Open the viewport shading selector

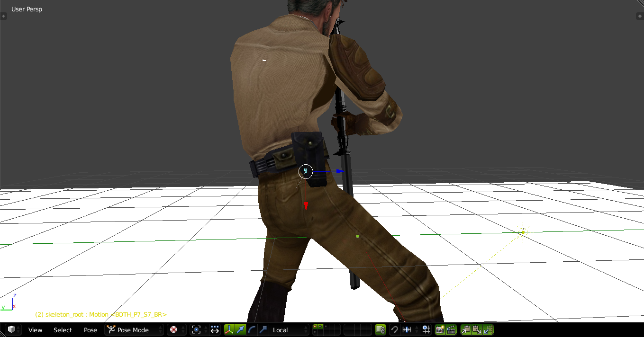click(x=177, y=330)
